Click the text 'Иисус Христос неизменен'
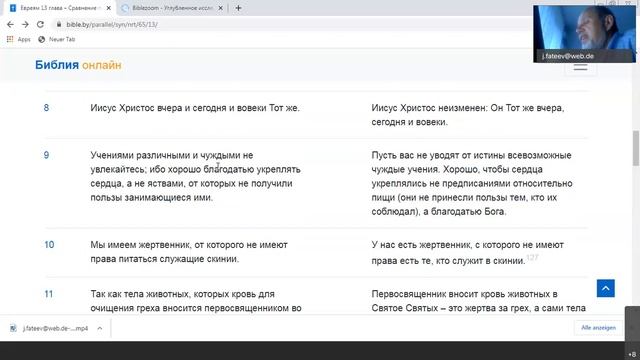This screenshot has height=360, width=640. pos(429,108)
